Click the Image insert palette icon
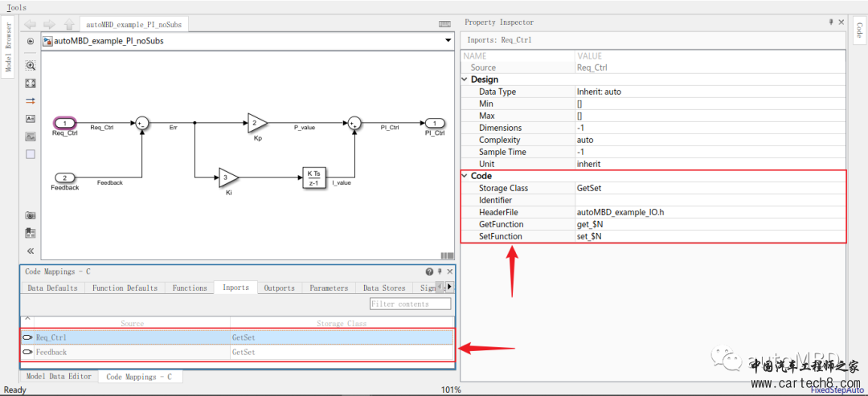The image size is (868, 396). (x=31, y=136)
